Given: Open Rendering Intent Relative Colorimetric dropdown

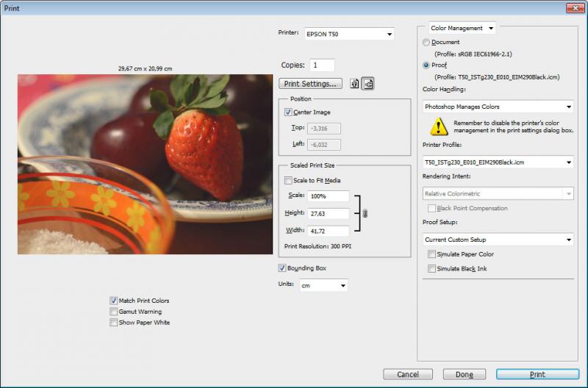Looking at the screenshot, I should coord(498,194).
